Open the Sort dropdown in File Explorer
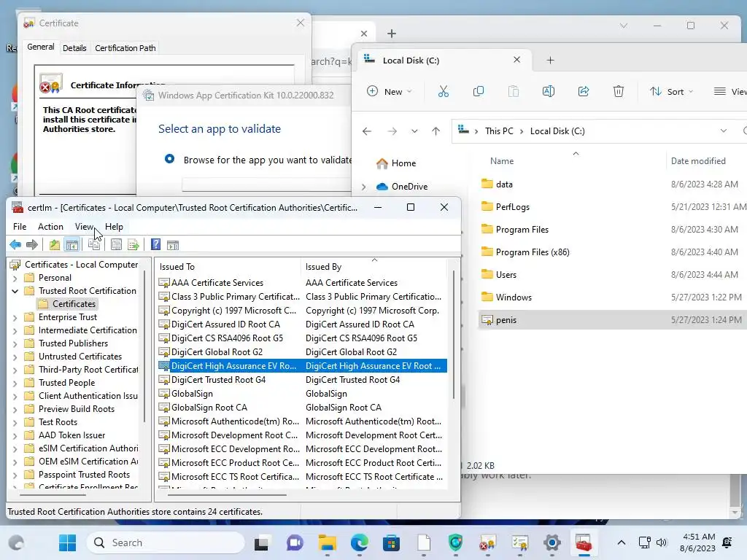747x560 pixels. pyautogui.click(x=672, y=91)
